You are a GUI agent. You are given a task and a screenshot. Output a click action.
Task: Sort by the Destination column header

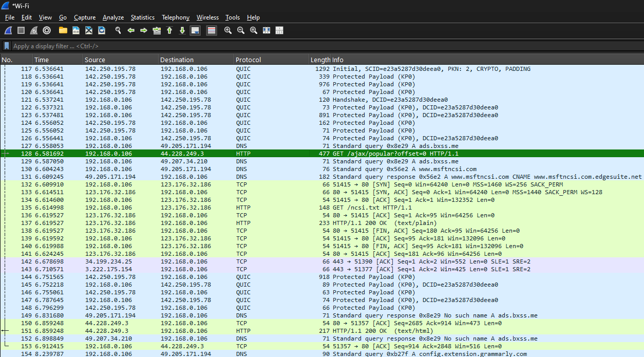point(197,60)
